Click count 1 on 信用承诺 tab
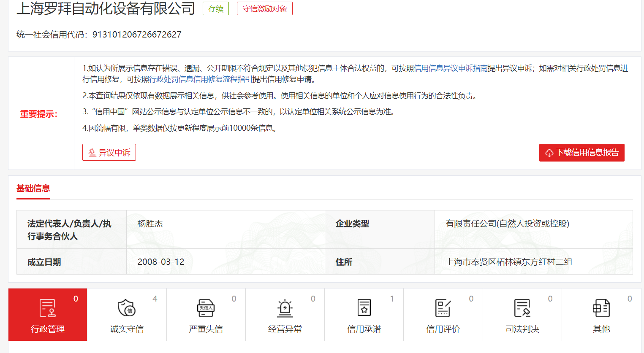 click(x=392, y=299)
